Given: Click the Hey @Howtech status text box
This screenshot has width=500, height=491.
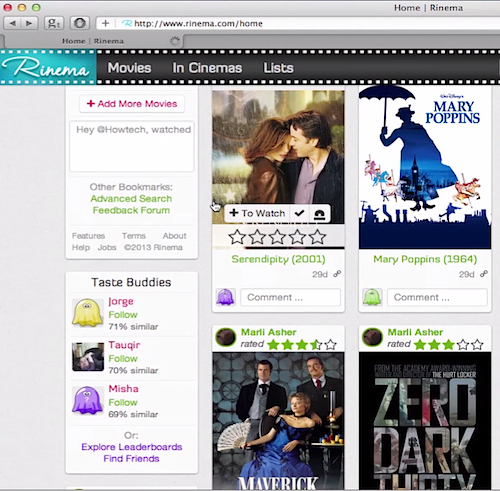Looking at the screenshot, I should pos(132,146).
